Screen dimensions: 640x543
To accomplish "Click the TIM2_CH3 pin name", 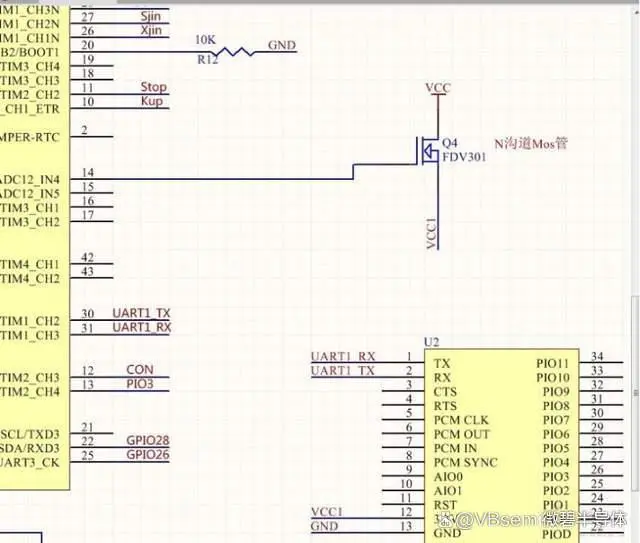I will coord(30,378).
